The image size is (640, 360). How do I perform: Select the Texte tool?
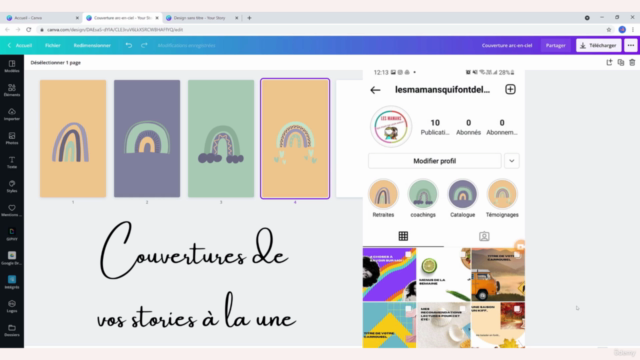point(12,162)
